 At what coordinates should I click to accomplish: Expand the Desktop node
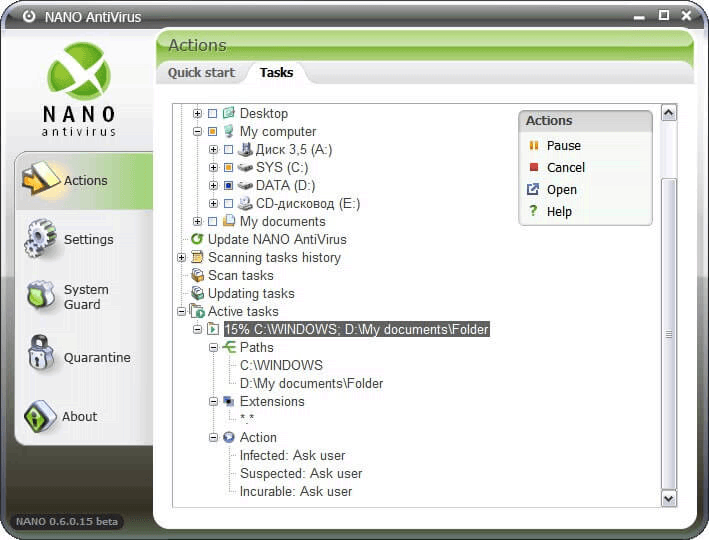coord(197,113)
